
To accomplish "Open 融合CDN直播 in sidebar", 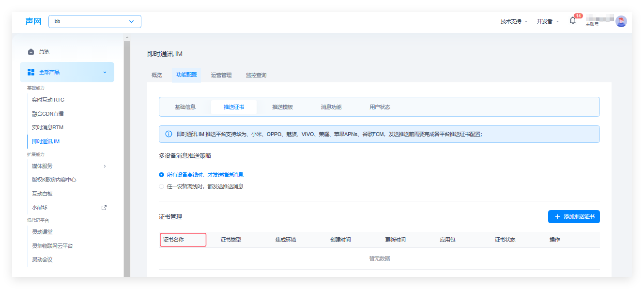I will tap(48, 114).
